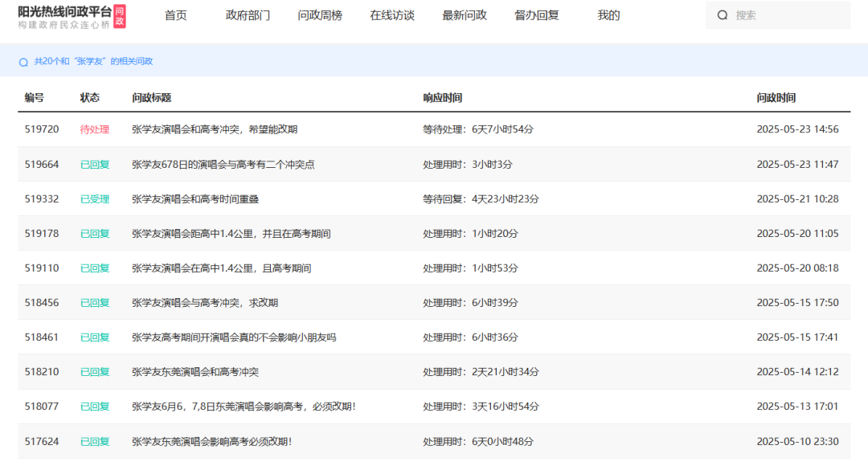Screen dimensions: 868x466
Task: Click the 响应时间 column header
Action: [442, 98]
